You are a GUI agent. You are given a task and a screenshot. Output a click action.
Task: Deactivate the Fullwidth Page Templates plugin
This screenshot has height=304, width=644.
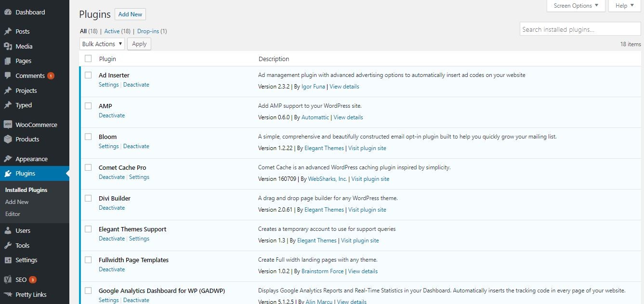(x=112, y=269)
